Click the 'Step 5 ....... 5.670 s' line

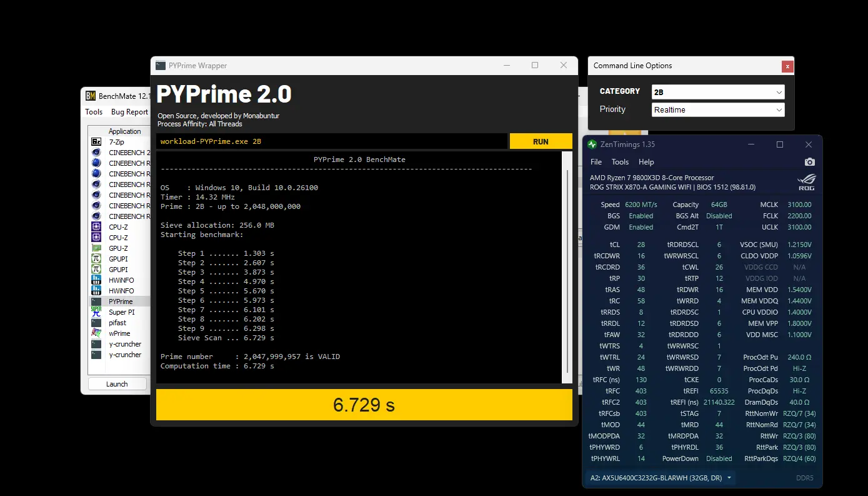(226, 291)
